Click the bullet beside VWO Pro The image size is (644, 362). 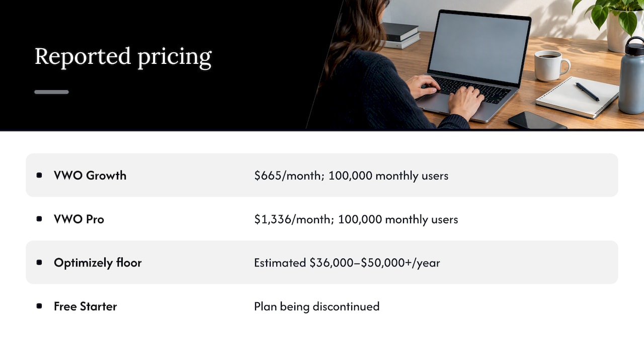point(39,219)
